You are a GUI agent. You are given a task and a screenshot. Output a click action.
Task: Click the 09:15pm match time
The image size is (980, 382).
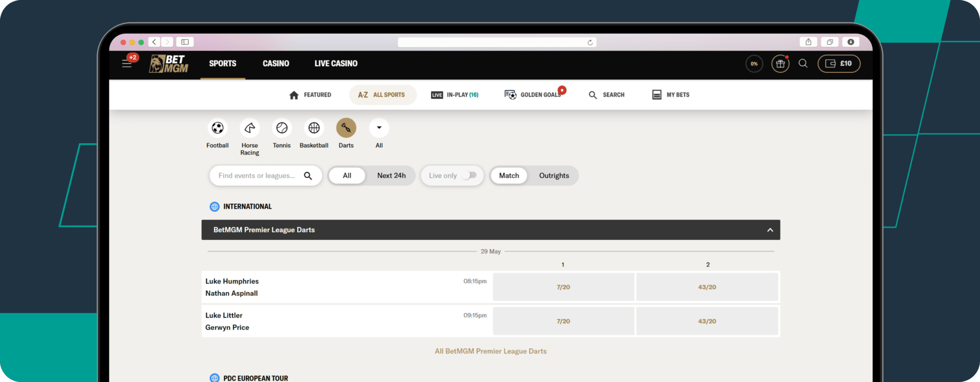coord(475,316)
